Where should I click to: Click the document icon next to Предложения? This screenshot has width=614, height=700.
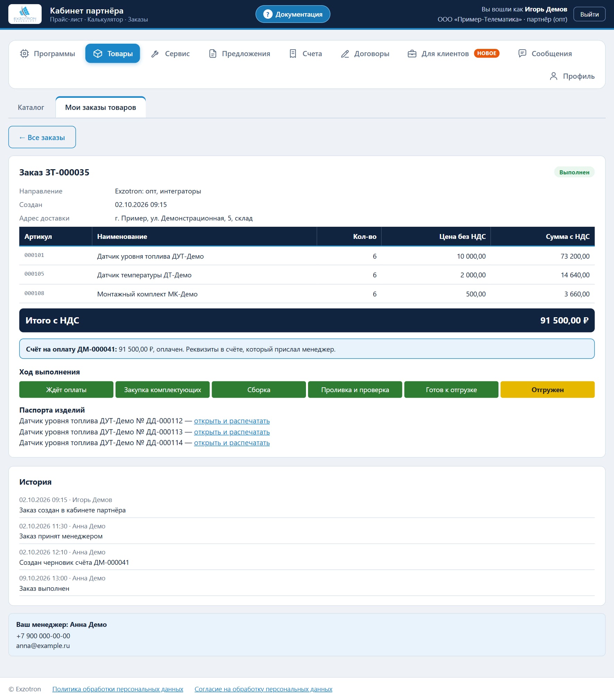pyautogui.click(x=213, y=54)
